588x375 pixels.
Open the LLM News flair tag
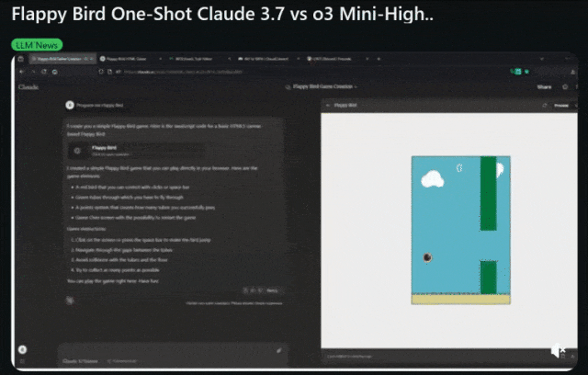(x=37, y=45)
